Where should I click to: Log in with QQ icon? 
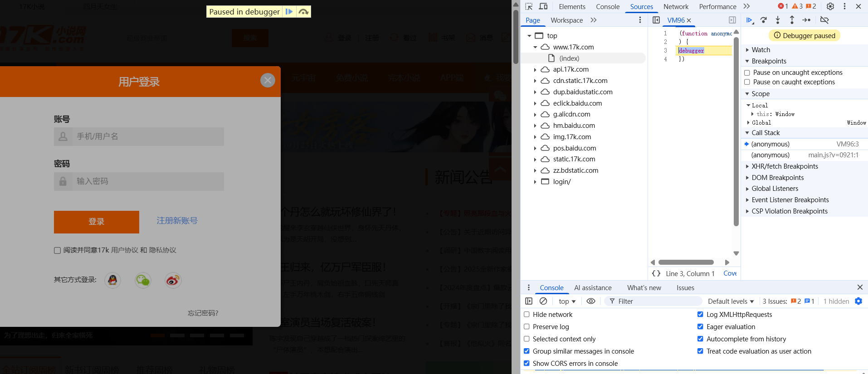112,280
